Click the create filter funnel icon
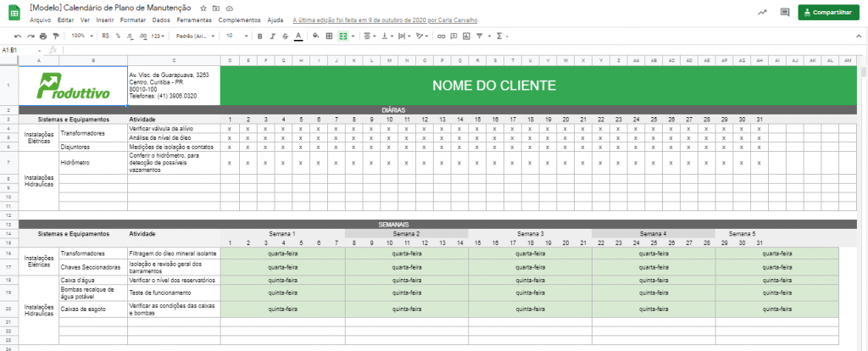This screenshot has width=868, height=351. pos(479,36)
